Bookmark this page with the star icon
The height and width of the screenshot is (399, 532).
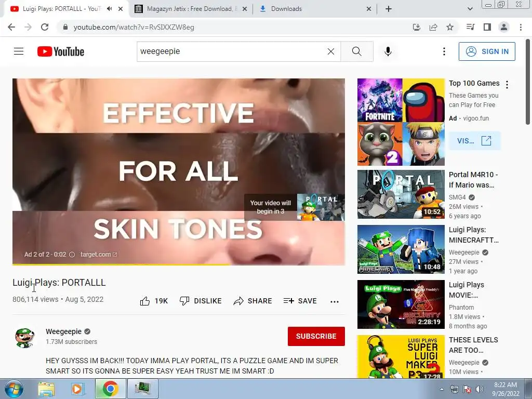[x=450, y=27]
